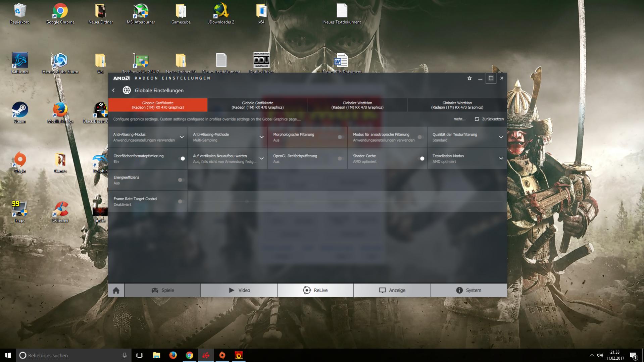This screenshot has height=362, width=644.
Task: Open the ReLive section
Action: 315,290
